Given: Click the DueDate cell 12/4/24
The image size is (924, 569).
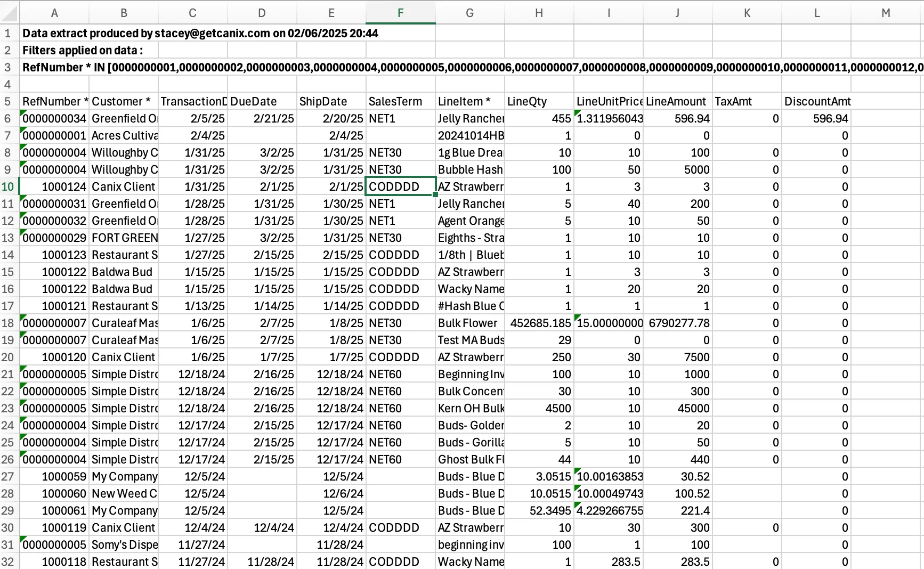Looking at the screenshot, I should tap(262, 528).
